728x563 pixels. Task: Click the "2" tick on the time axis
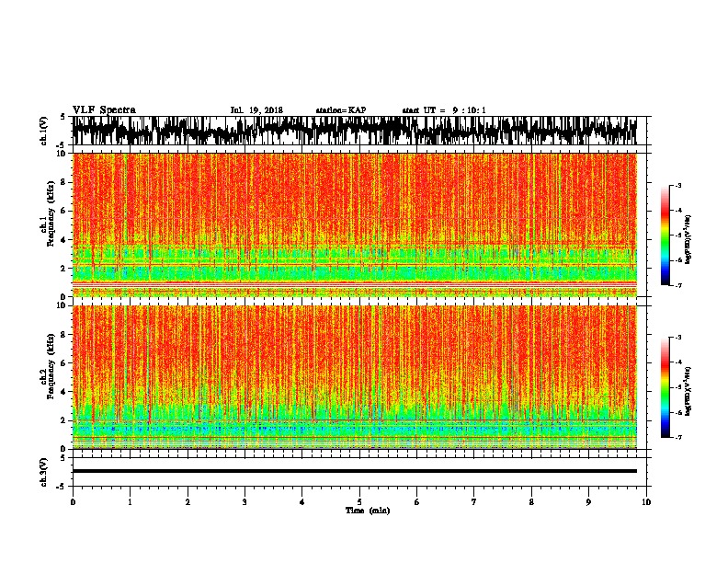(188, 502)
